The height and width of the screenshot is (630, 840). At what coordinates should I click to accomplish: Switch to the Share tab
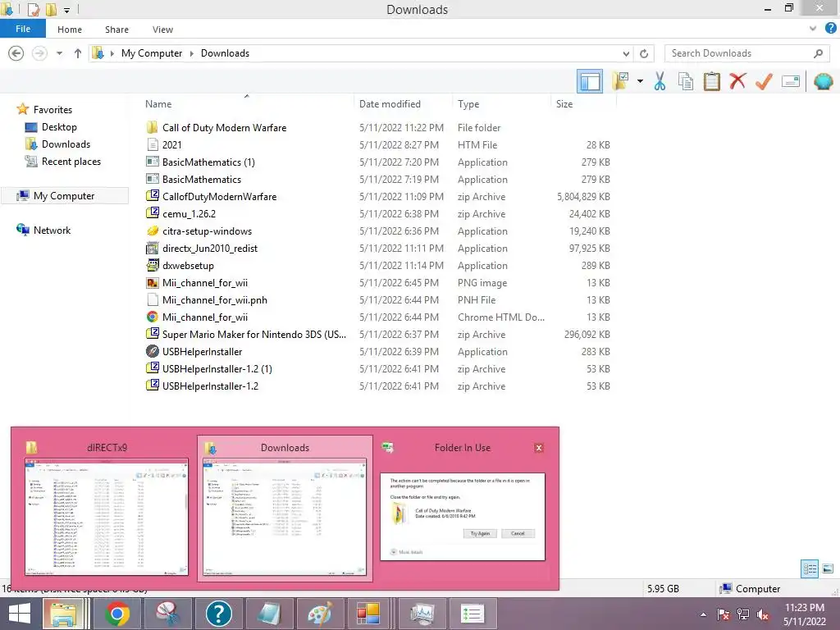click(116, 30)
